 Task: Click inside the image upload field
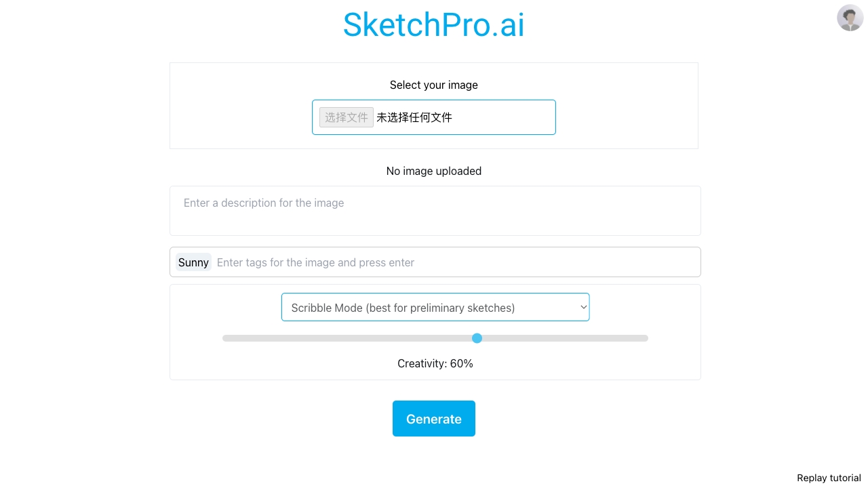pyautogui.click(x=433, y=117)
